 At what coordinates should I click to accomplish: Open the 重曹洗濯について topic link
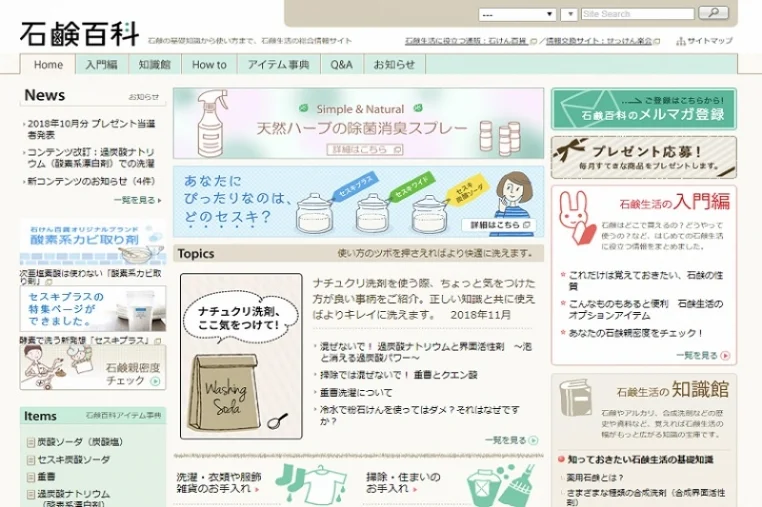coord(356,393)
